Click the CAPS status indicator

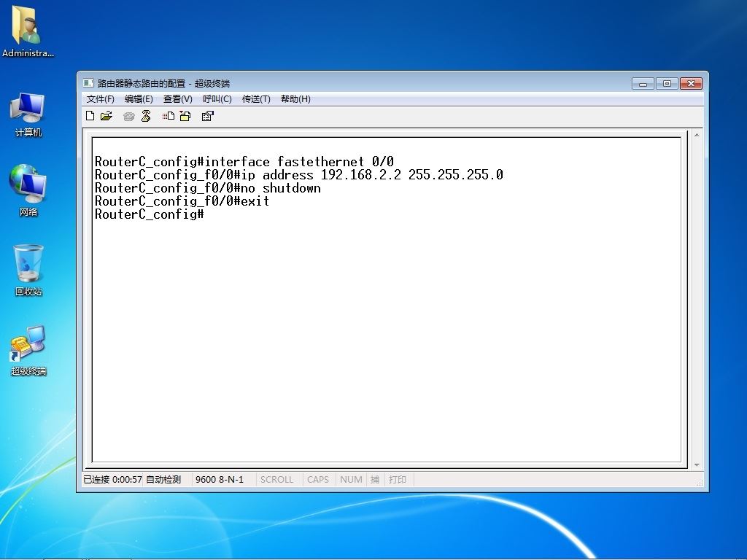click(318, 480)
